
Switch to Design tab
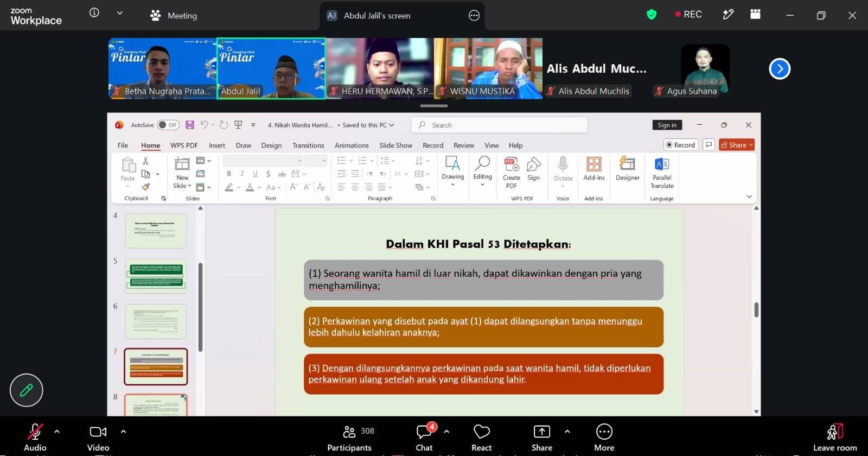(x=271, y=145)
